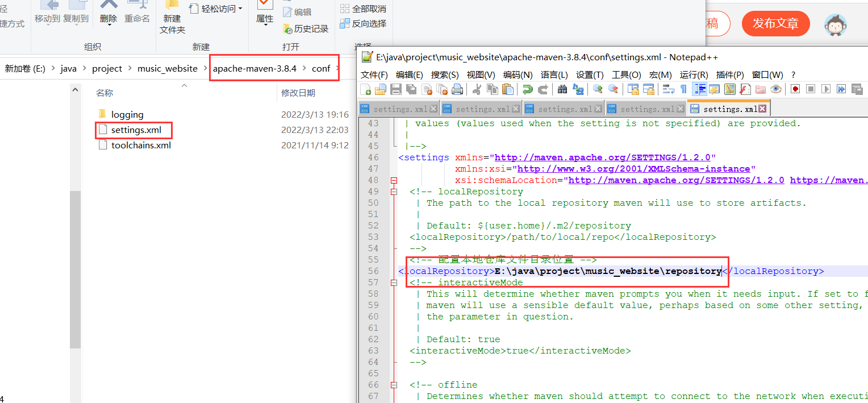Open the 插件(P) menu

[x=730, y=74]
